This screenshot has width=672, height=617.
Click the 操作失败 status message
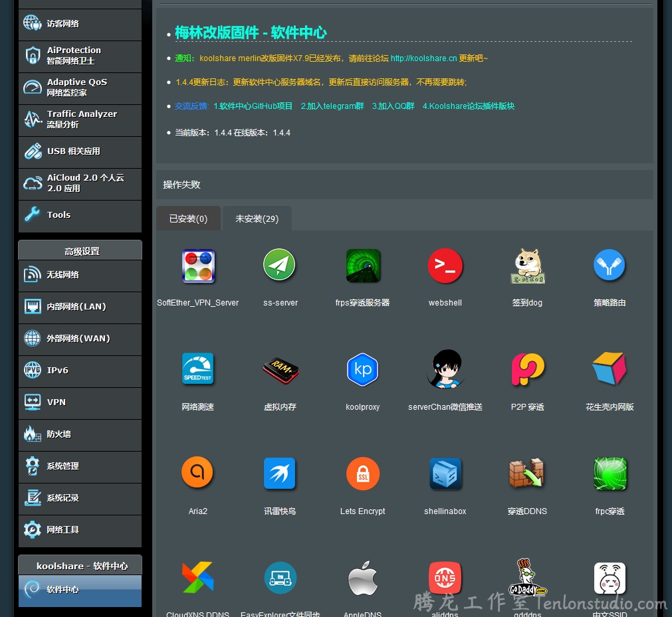(x=181, y=185)
